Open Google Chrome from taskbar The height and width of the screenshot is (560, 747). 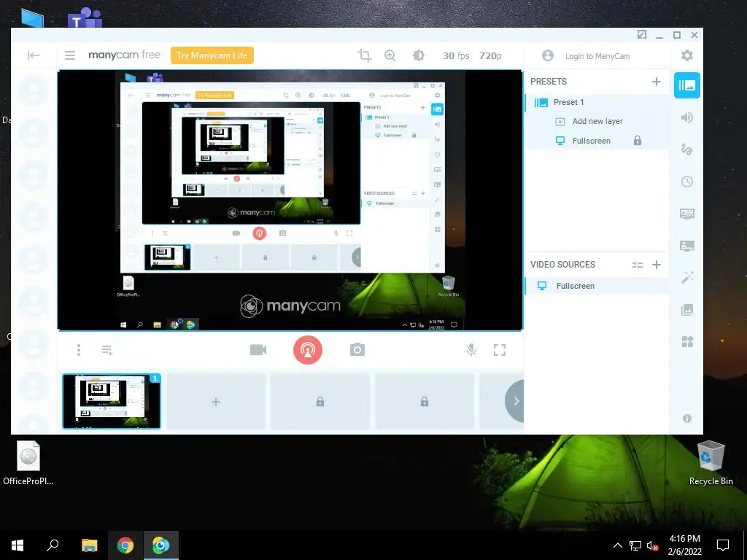[125, 545]
